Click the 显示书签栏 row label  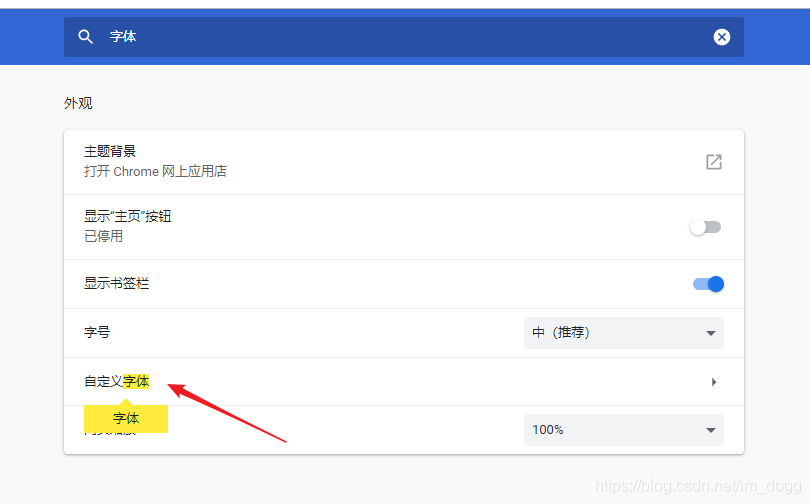[117, 284]
